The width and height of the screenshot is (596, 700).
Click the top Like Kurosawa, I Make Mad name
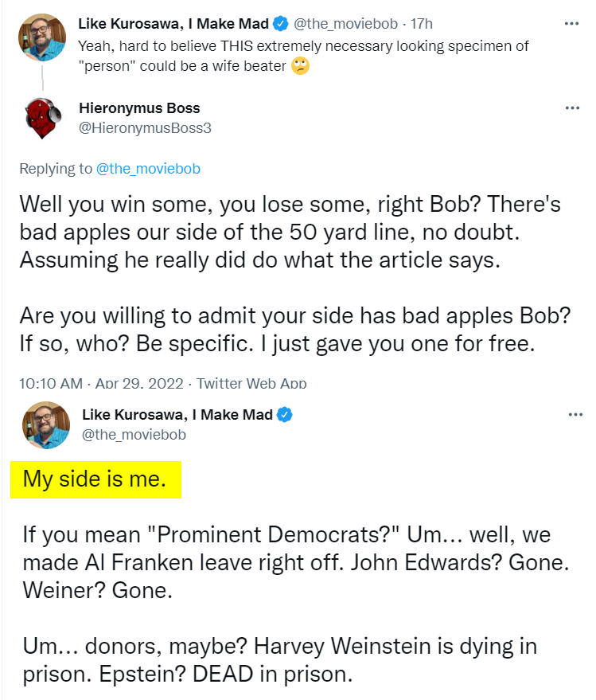coord(173,24)
